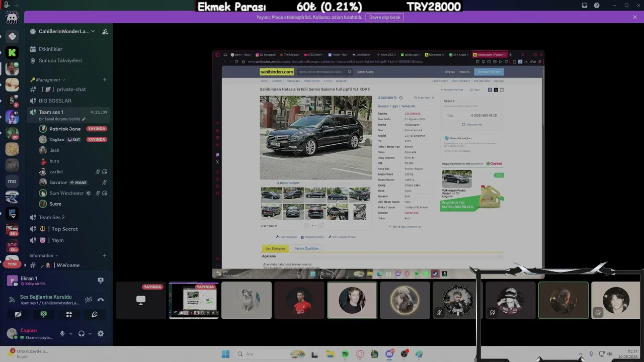Screen dimensions: 644x362
Task: Dismiss the streamer mode purple banner
Action: click(x=635, y=17)
